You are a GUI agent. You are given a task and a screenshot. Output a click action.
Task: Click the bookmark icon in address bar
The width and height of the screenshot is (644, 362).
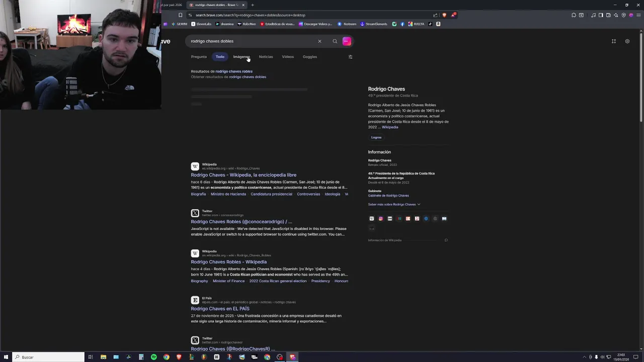point(180,15)
